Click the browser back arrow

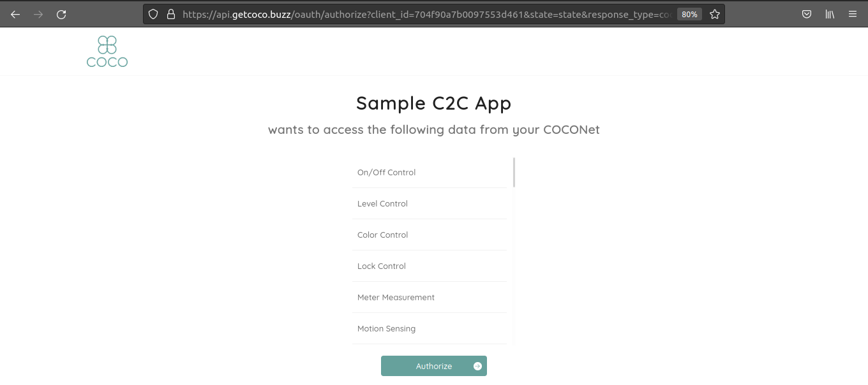(x=15, y=14)
